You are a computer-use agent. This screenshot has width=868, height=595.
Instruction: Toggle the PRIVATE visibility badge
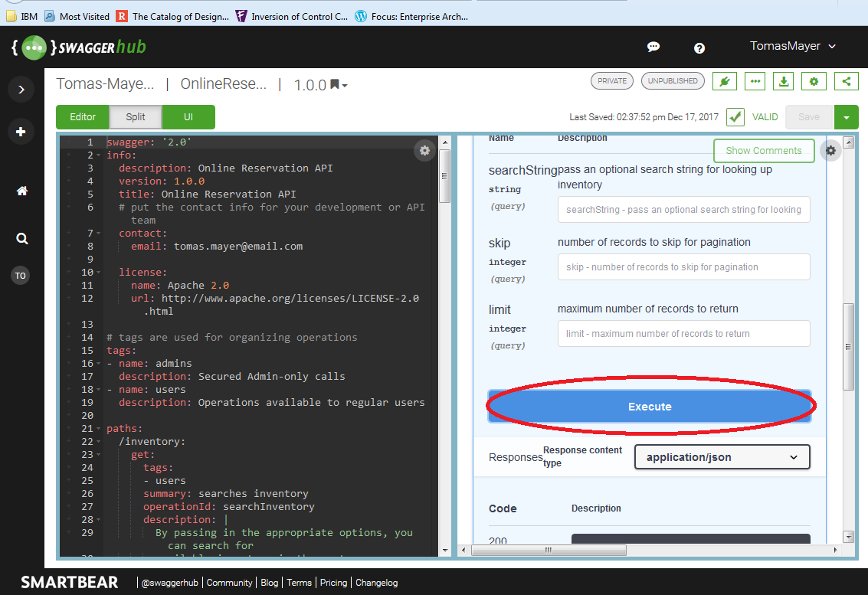(x=611, y=80)
